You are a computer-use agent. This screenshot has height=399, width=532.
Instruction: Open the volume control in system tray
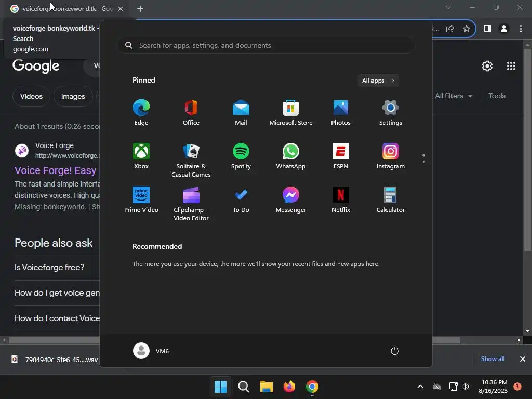465,387
